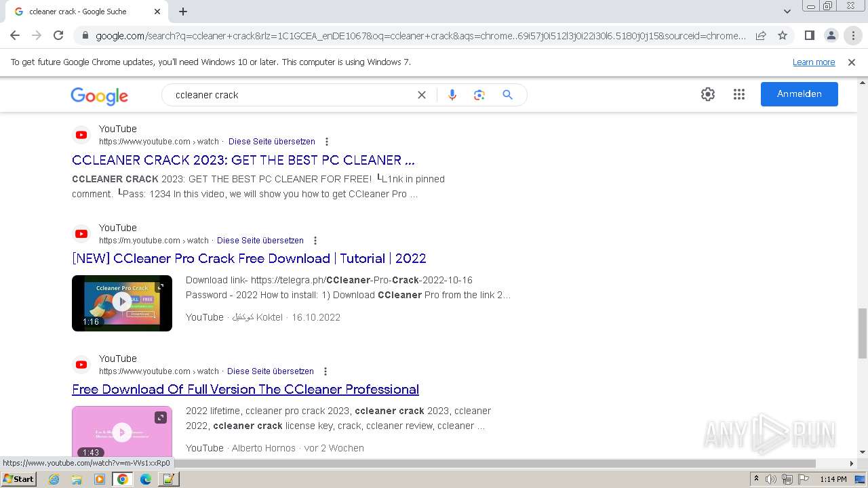The width and height of the screenshot is (868, 488).
Task: Click the vertical scrollbar thumb
Action: pyautogui.click(x=862, y=332)
